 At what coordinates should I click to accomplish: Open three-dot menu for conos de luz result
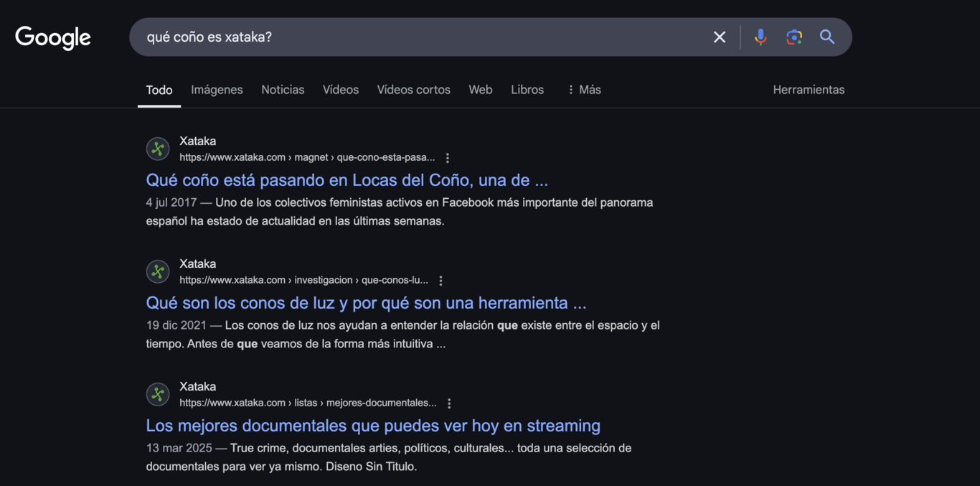click(441, 281)
